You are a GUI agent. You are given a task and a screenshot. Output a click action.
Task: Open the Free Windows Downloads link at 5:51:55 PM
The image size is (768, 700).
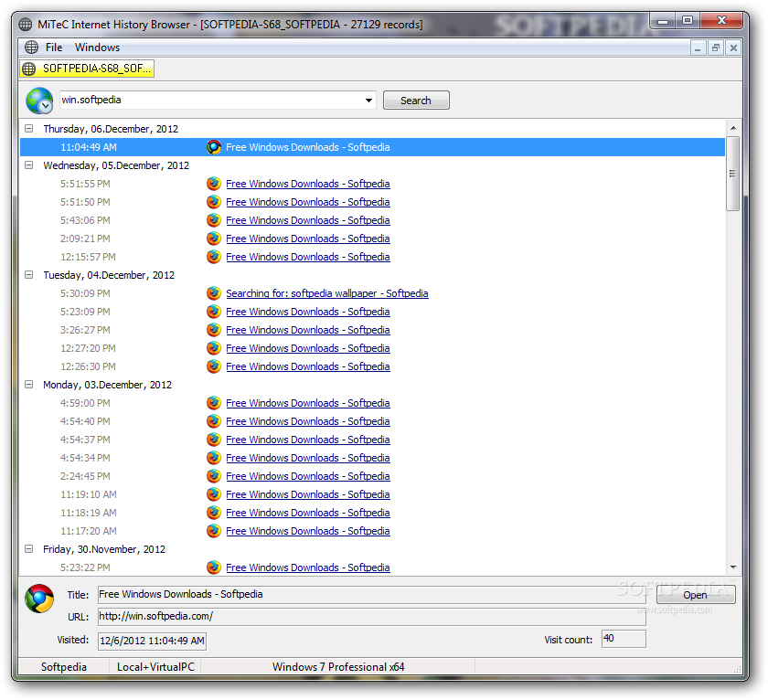pyautogui.click(x=307, y=184)
